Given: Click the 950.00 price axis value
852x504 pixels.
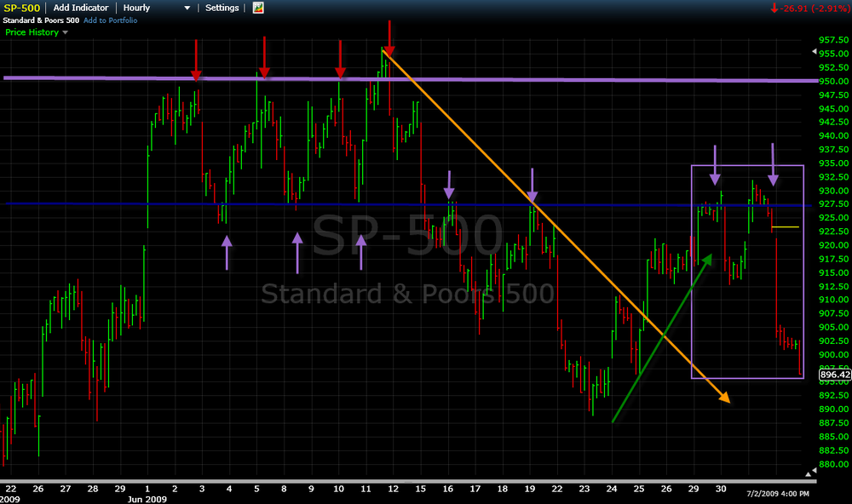Looking at the screenshot, I should pos(833,81).
